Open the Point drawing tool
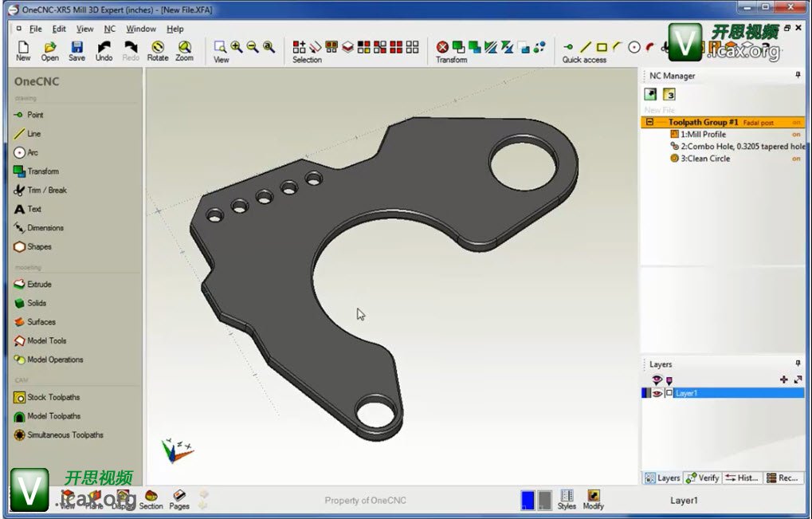Viewport: 812px width, 519px height. tap(29, 115)
